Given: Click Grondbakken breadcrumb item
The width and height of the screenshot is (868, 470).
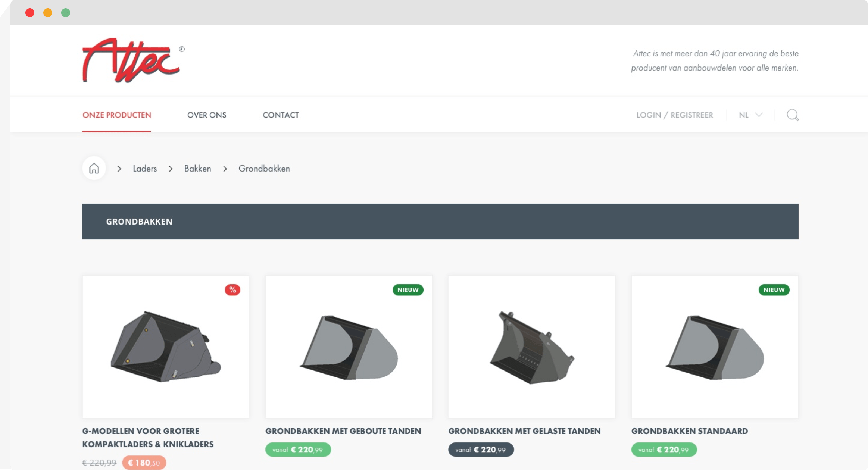Looking at the screenshot, I should 264,169.
